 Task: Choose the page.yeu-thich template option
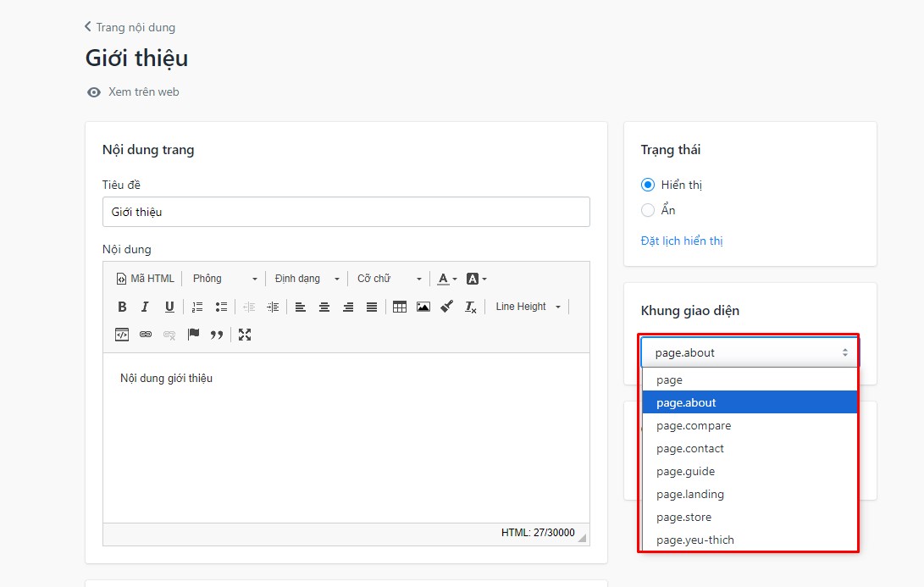[x=749, y=540]
